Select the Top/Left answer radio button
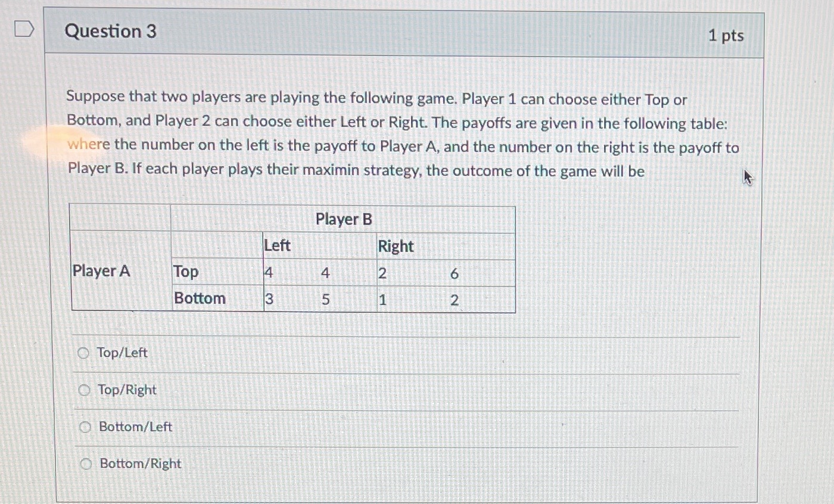This screenshot has width=834, height=504. (83, 353)
